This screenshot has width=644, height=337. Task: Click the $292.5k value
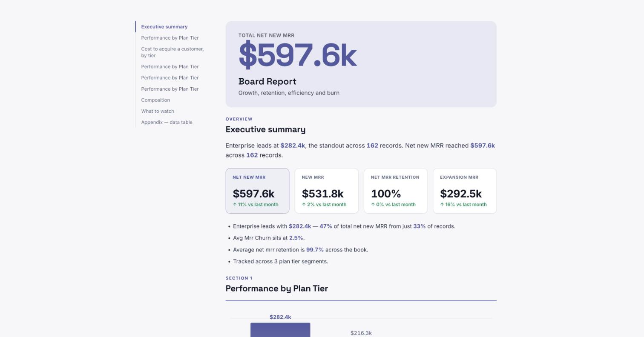pos(461,194)
